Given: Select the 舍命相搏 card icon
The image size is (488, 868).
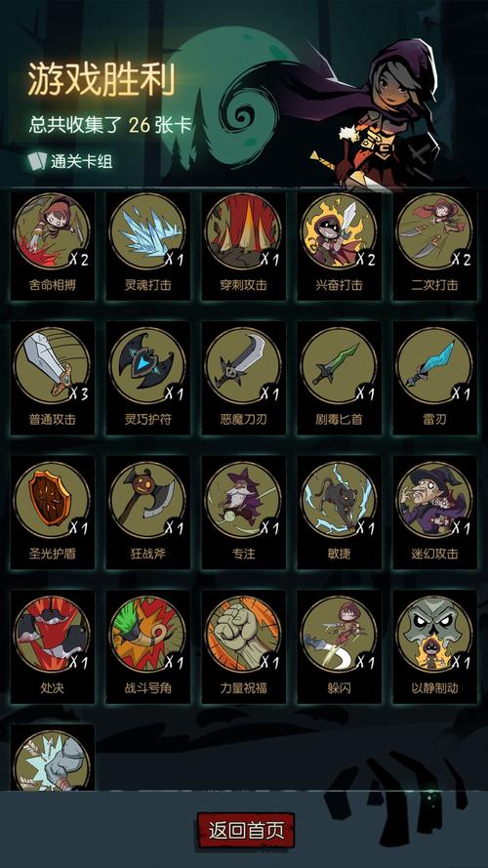Looking at the screenshot, I should (x=53, y=245).
